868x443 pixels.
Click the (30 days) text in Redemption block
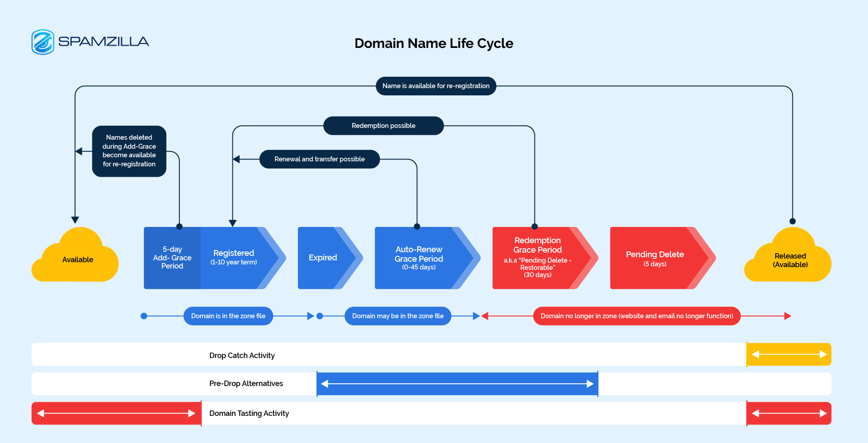click(538, 275)
